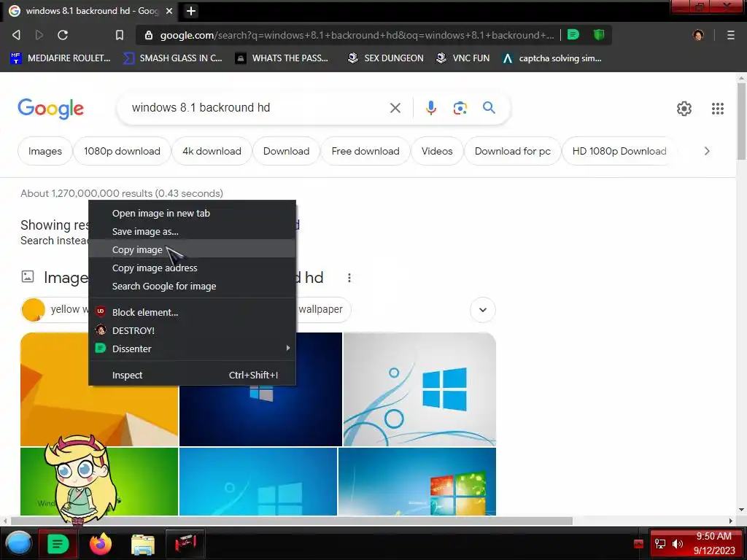747x560 pixels.
Task: Go to Google homepage via logo
Action: pyautogui.click(x=50, y=109)
